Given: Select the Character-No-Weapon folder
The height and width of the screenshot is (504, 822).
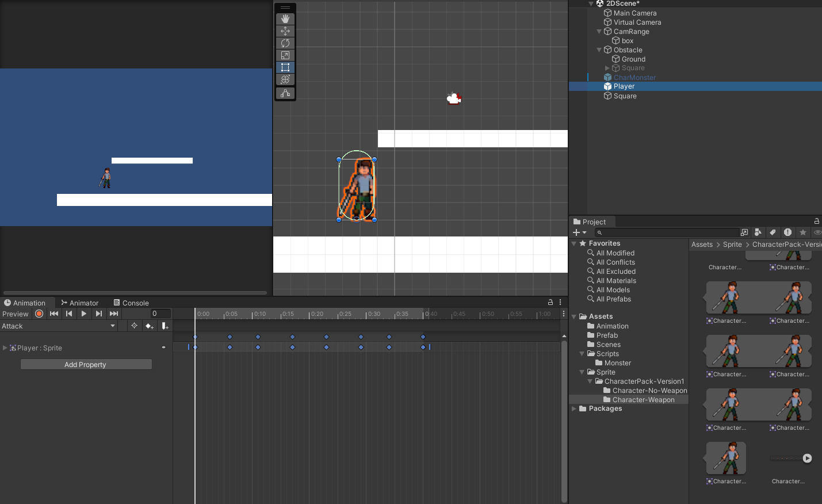Looking at the screenshot, I should point(649,391).
